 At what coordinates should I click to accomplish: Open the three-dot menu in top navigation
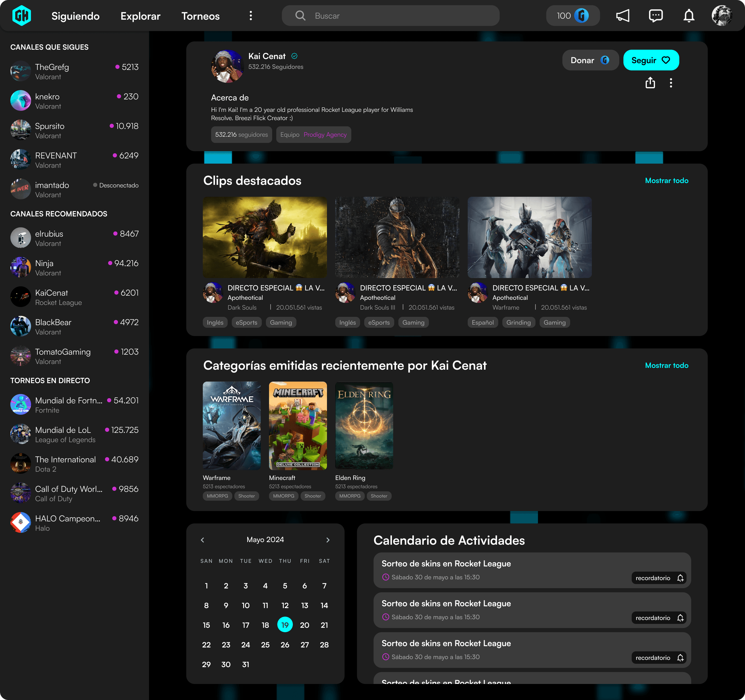click(251, 16)
